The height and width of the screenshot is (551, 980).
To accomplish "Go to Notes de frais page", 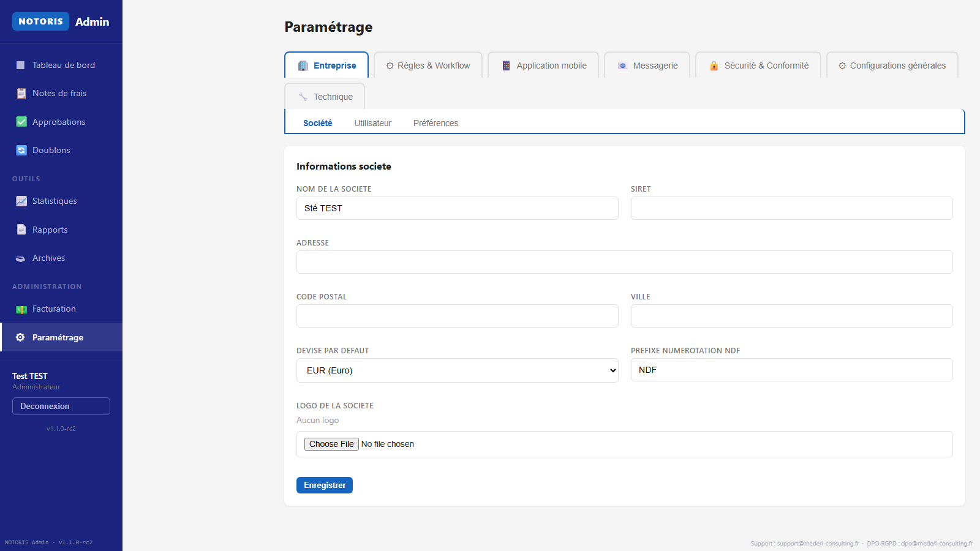I will pos(61,94).
